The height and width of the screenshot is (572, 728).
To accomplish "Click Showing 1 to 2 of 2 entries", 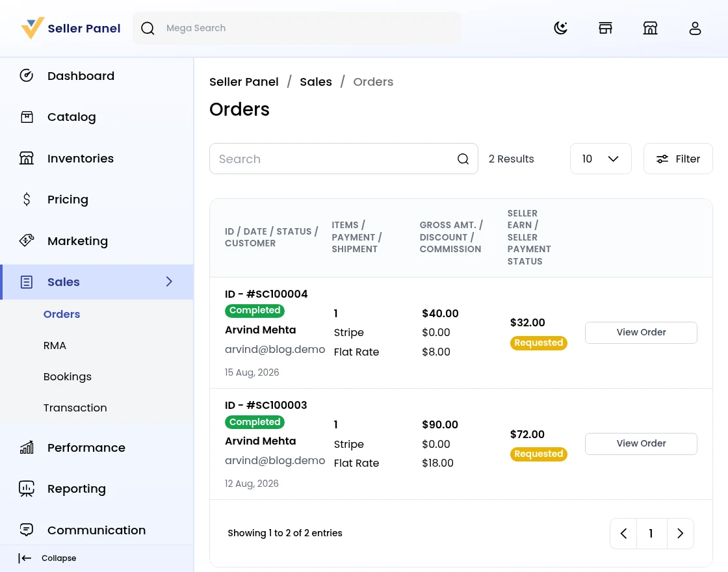I will click(285, 533).
